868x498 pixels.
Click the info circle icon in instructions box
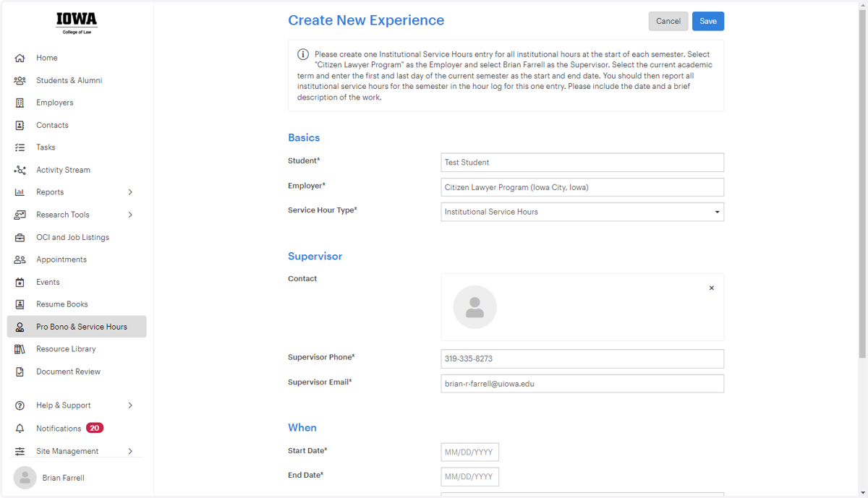click(303, 54)
